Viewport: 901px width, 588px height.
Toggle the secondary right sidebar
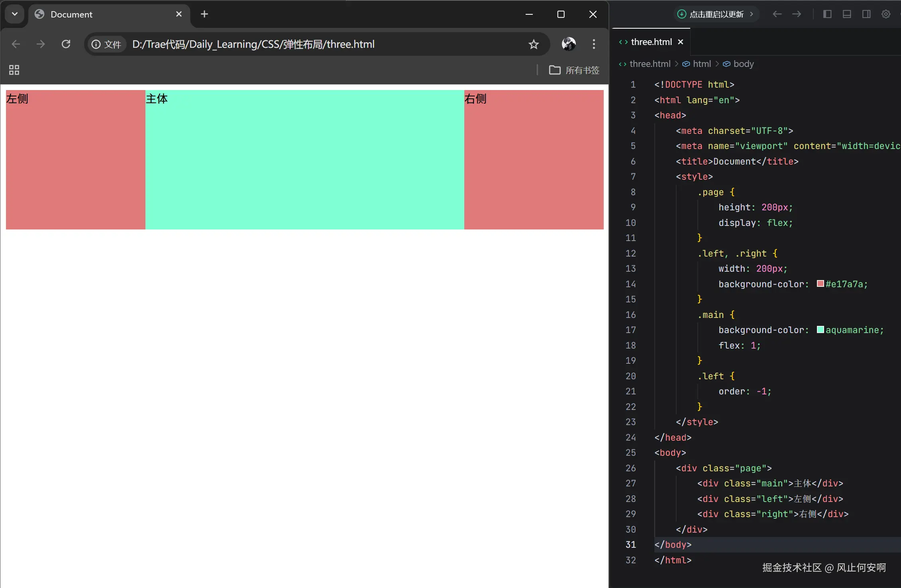point(866,14)
